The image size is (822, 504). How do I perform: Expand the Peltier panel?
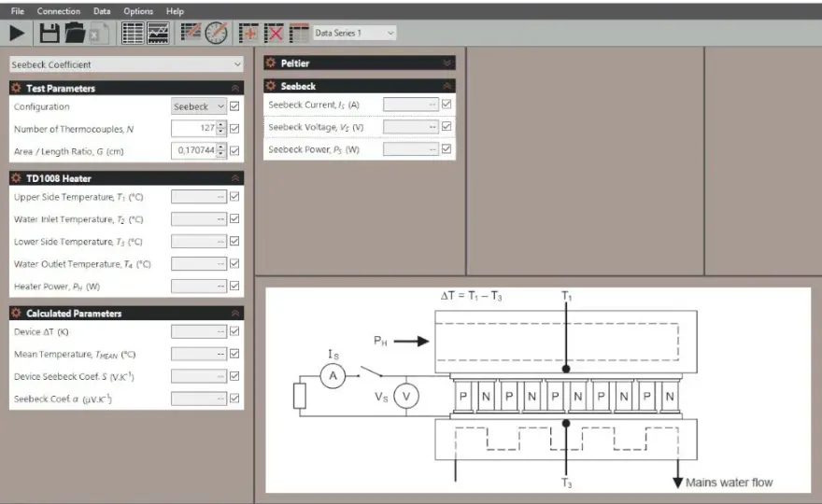point(447,63)
